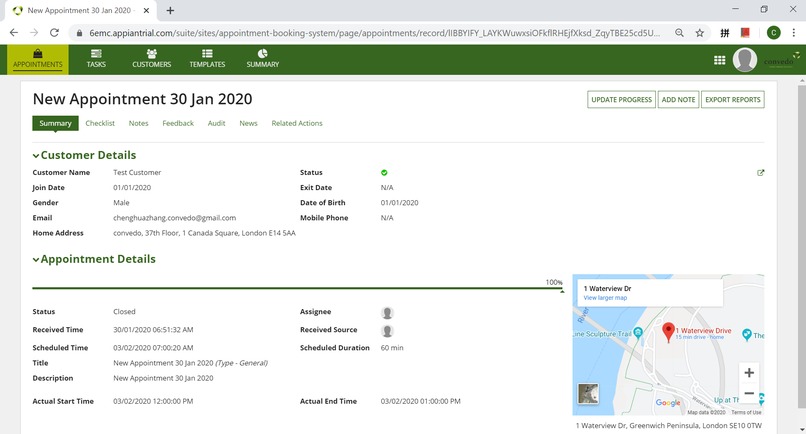Open a new browser tab
Image resolution: width=806 pixels, height=434 pixels.
tap(170, 10)
